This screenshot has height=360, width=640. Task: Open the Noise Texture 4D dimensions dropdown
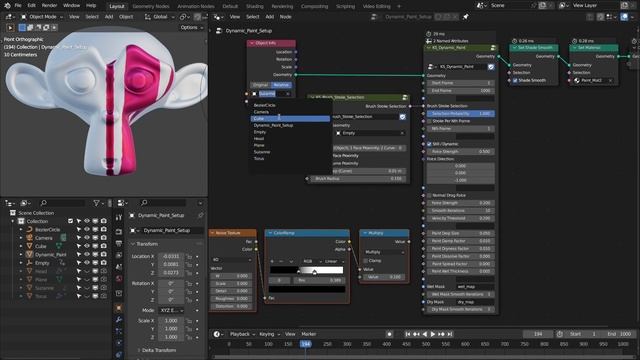click(232, 260)
